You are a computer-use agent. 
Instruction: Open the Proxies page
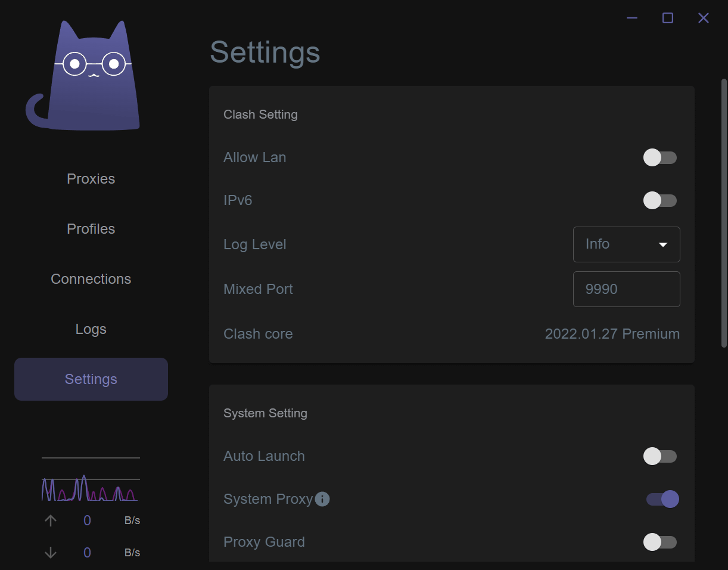91,179
